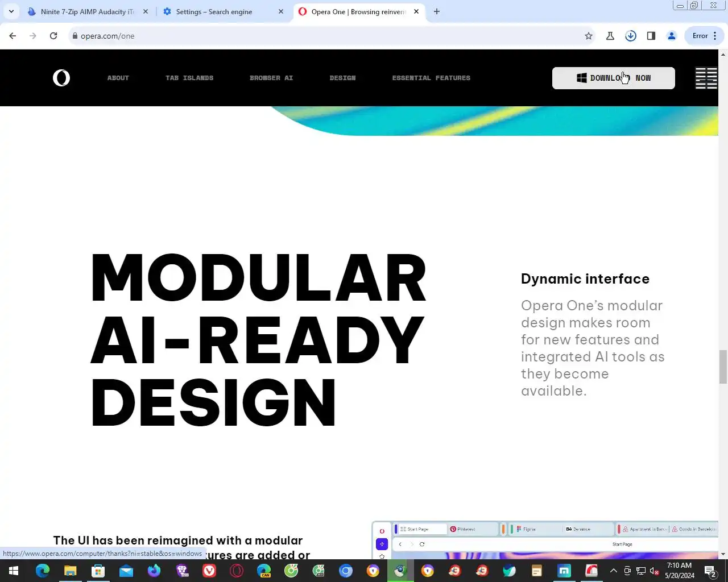Close the Settings – Search engine tab
This screenshot has height=582, width=728.
pyautogui.click(x=281, y=11)
